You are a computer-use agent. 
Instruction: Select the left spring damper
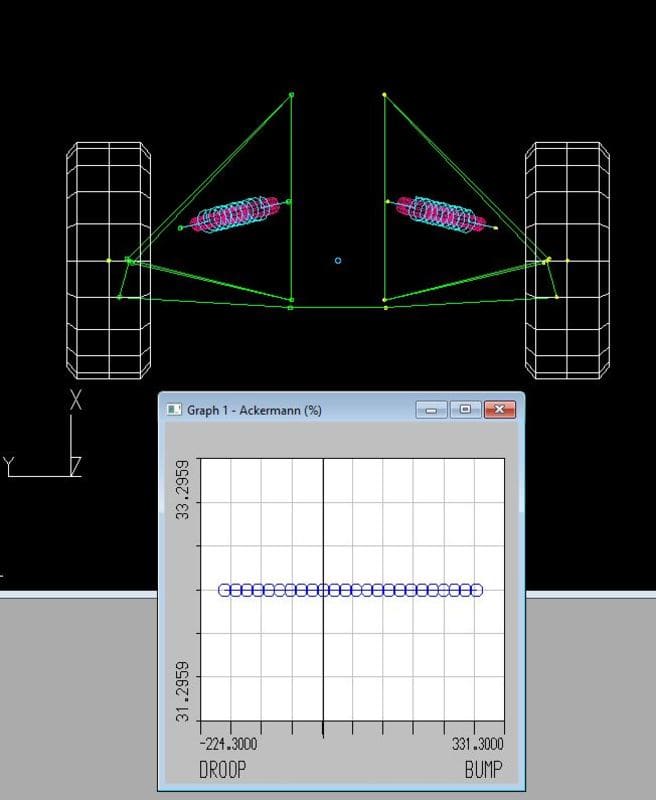235,215
